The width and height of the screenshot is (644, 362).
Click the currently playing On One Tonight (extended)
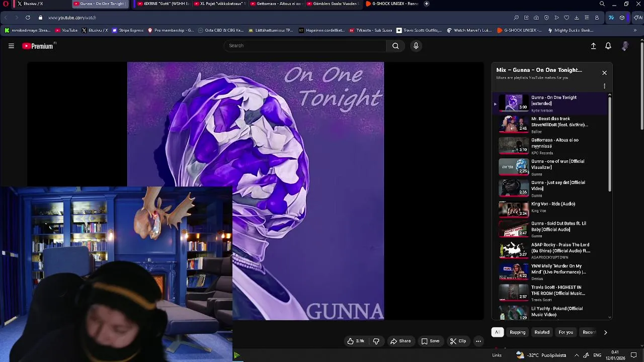click(x=550, y=104)
